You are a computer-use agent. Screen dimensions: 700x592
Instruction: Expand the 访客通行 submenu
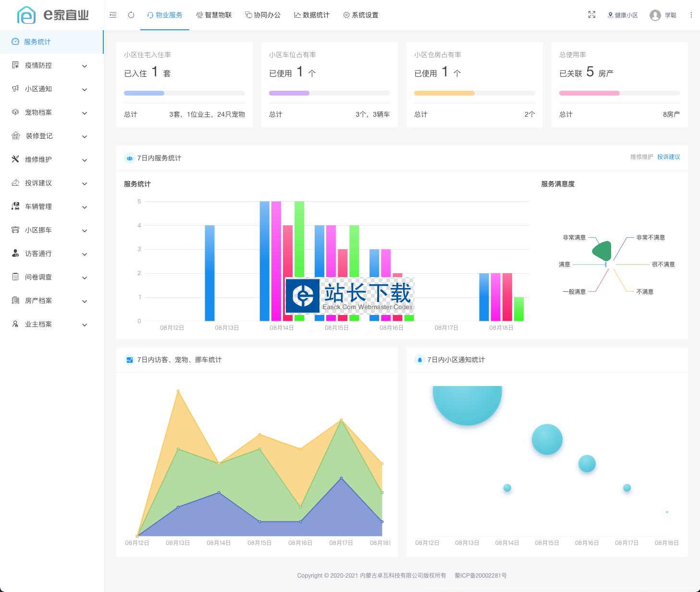[52, 254]
